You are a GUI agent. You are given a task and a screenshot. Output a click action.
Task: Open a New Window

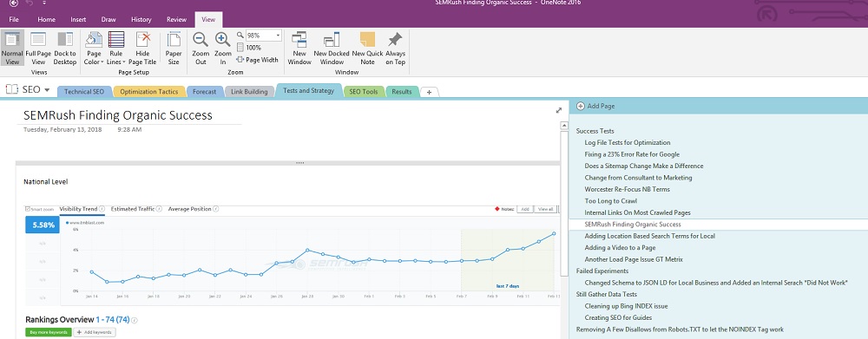tap(299, 48)
